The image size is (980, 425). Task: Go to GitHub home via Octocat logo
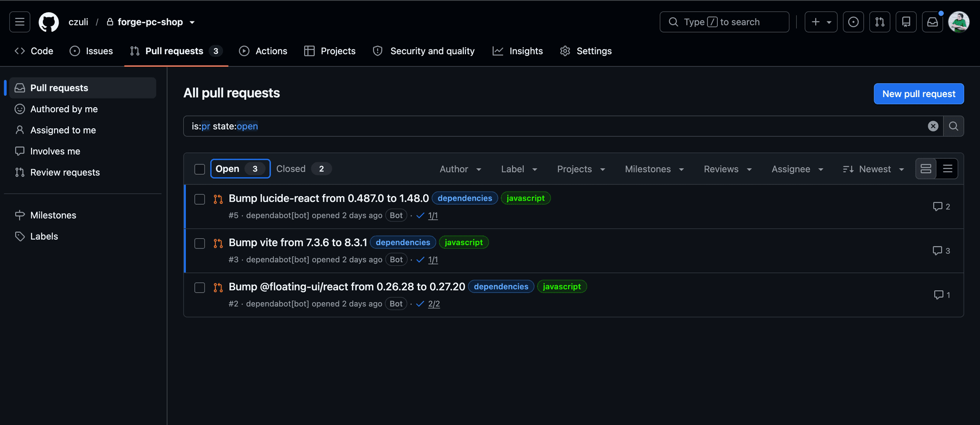click(49, 22)
